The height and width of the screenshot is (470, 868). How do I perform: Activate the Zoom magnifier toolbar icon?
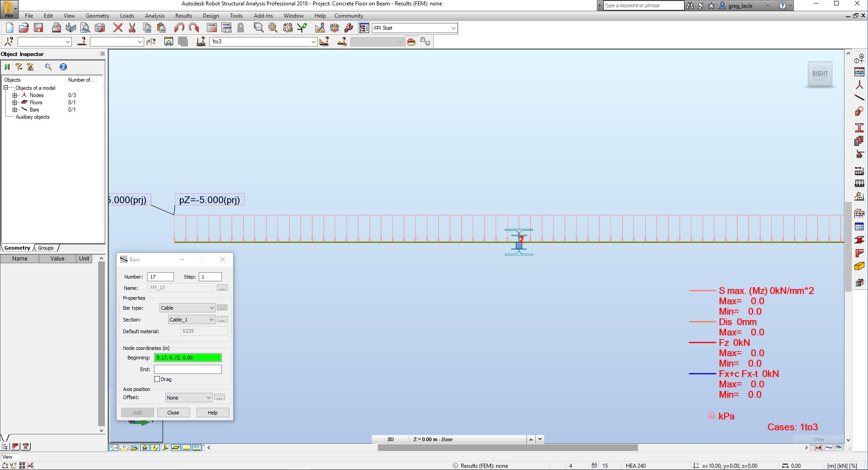[x=258, y=28]
